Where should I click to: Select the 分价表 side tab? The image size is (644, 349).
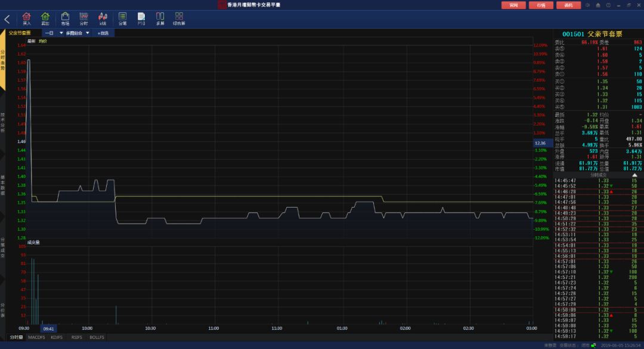pos(2,310)
